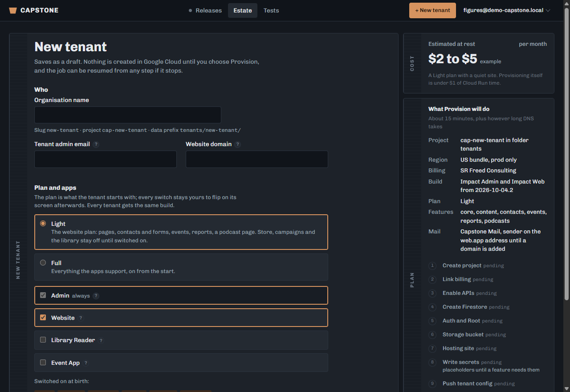Click 'US bundle, prod only' region value
Screen dimensions: 570x392
pyautogui.click(x=489, y=160)
